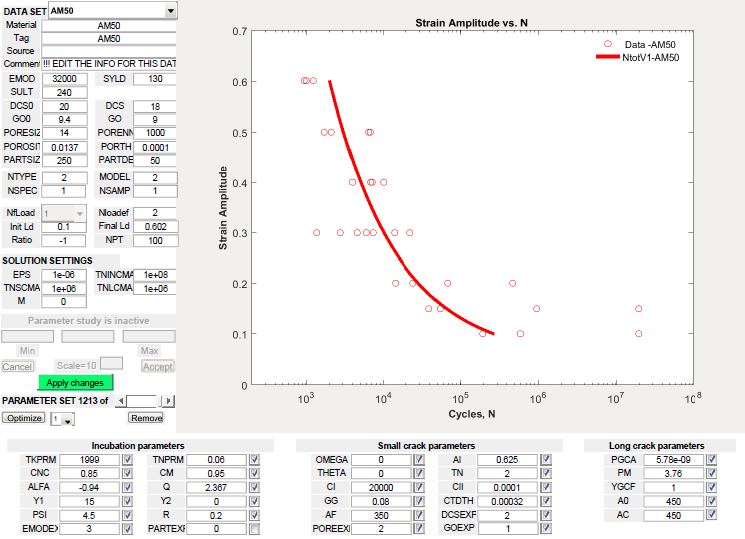Screen dimensions: 745x539
Task: Click the green Apply changes button
Action: pyautogui.click(x=76, y=382)
